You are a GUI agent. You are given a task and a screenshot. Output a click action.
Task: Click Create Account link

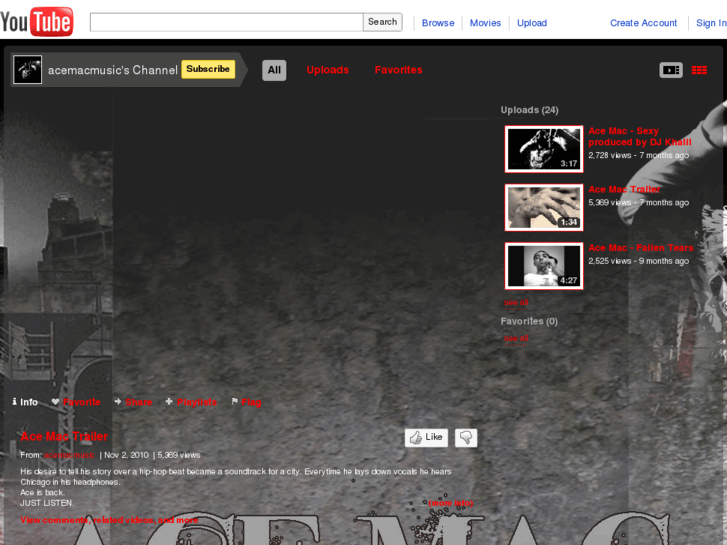tap(643, 23)
